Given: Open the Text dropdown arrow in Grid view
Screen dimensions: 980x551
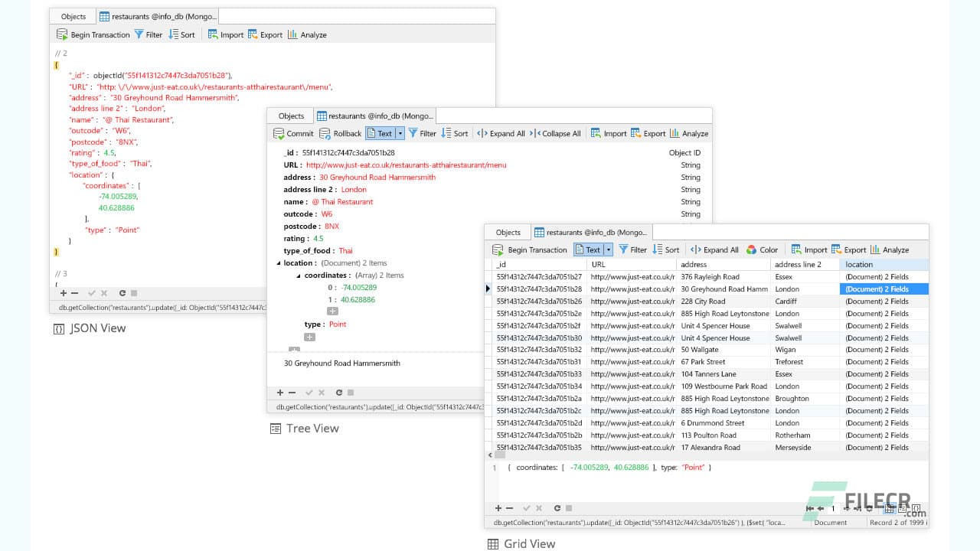Looking at the screenshot, I should [x=609, y=249].
